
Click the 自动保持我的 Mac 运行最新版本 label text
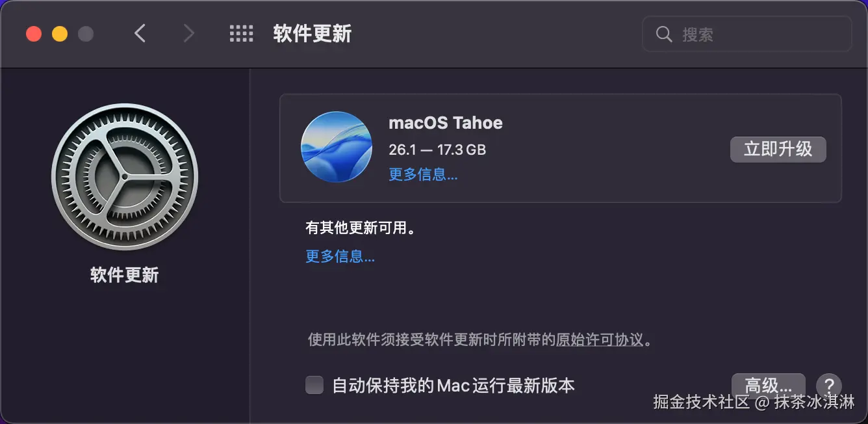pyautogui.click(x=453, y=386)
